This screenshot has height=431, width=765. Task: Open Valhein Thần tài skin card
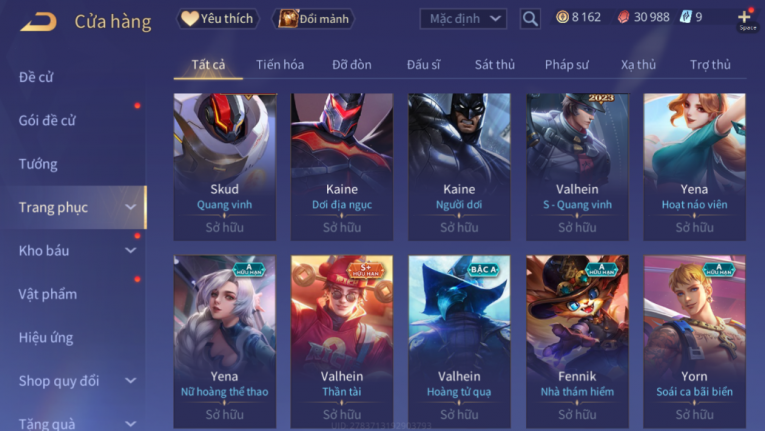coord(342,341)
